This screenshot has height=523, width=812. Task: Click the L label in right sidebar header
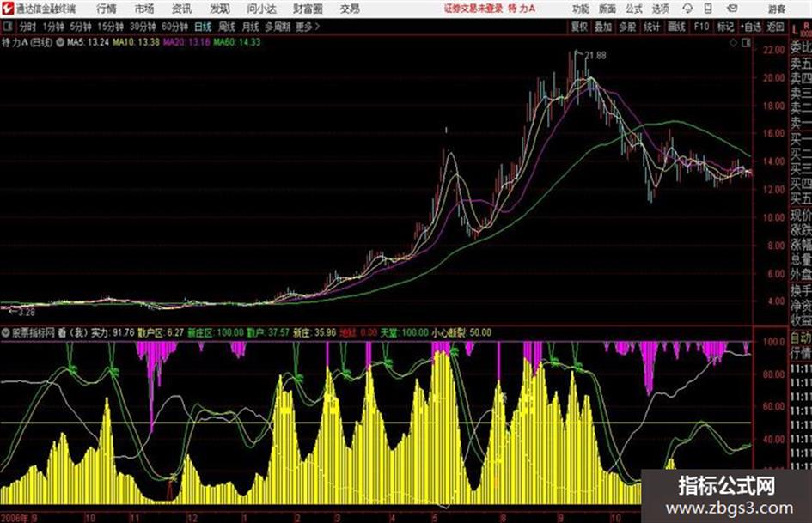pos(796,30)
